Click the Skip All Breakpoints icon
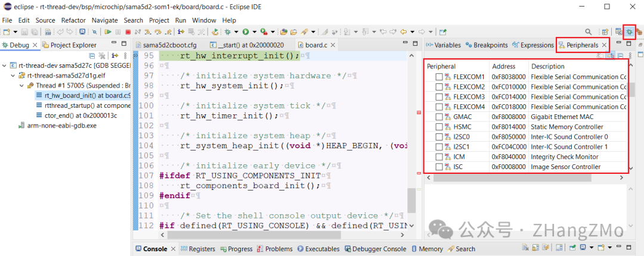This screenshot has width=644, height=256. pos(94,32)
